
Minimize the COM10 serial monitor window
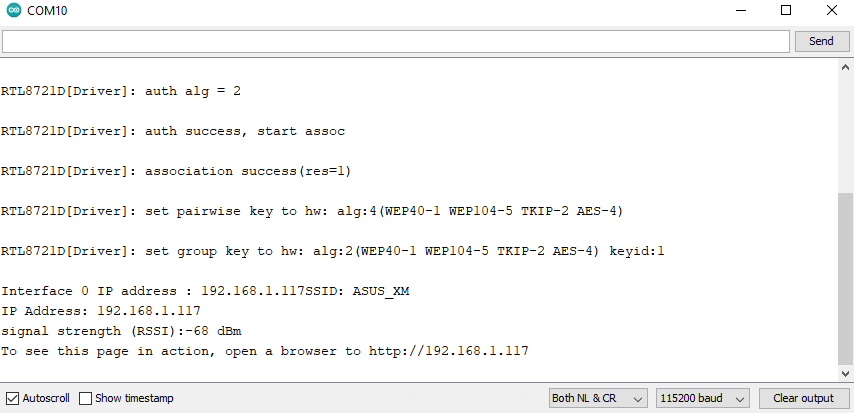tap(740, 10)
